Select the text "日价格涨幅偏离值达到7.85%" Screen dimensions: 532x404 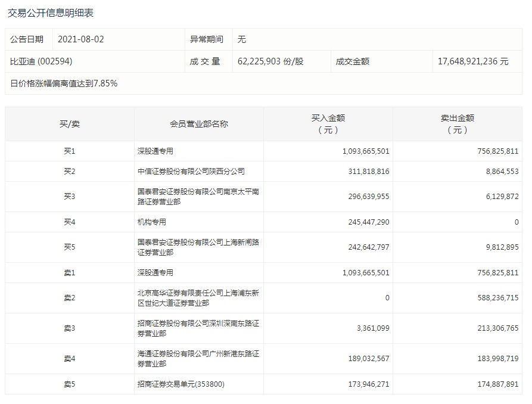[64, 83]
